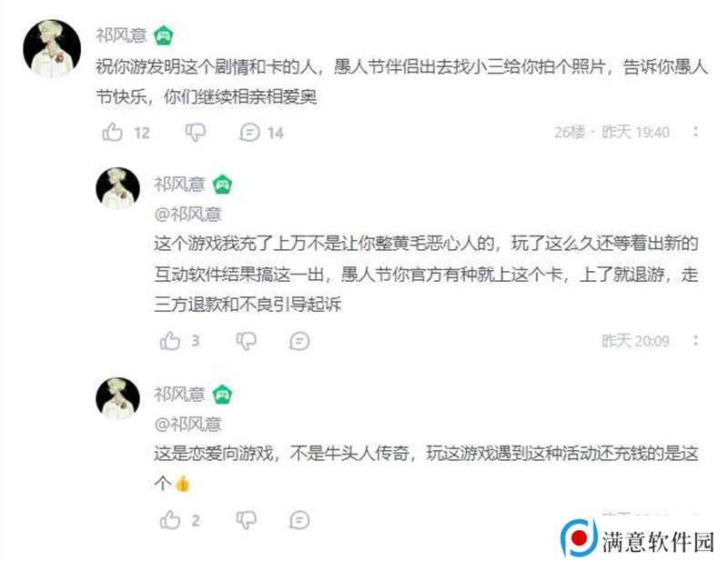Screen dimensions: 728x561
Task: View top comment author avatar
Action: click(52, 48)
